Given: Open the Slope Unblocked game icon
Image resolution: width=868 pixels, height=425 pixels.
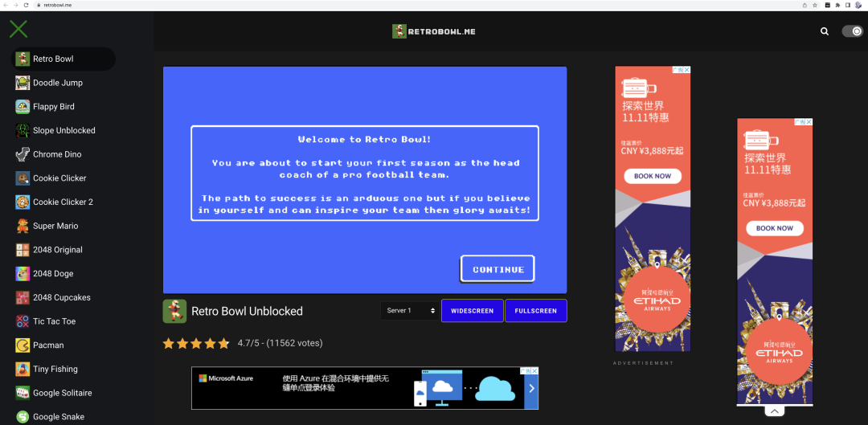Looking at the screenshot, I should [23, 131].
